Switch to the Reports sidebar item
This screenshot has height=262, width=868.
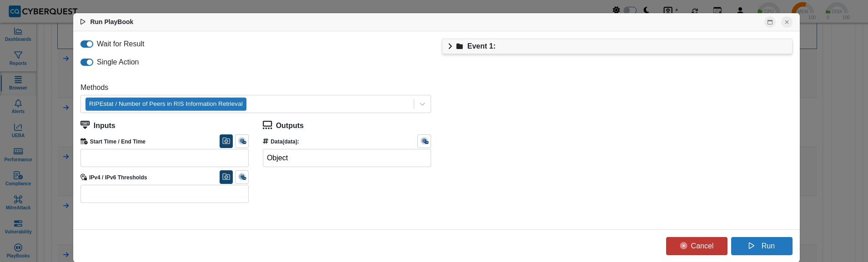tap(18, 59)
